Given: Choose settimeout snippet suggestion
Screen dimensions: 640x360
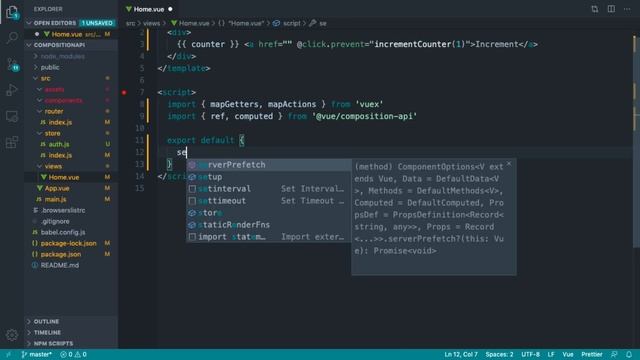Looking at the screenshot, I should [269, 201].
